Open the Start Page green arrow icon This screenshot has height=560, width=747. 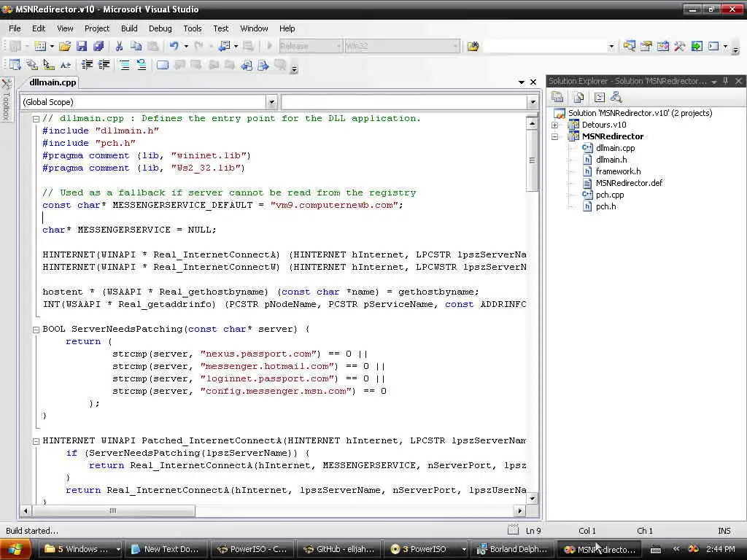(x=697, y=46)
